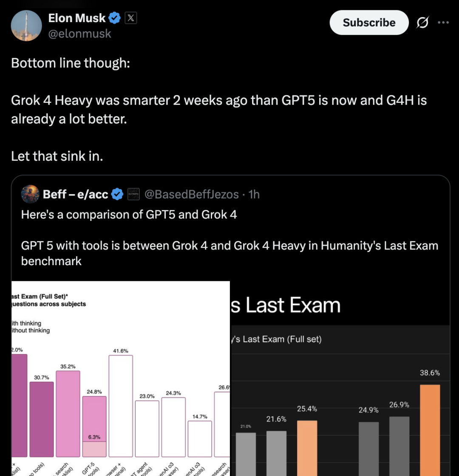Image resolution: width=459 pixels, height=476 pixels.
Task: Click the Beff – e/acc display name
Action: [x=75, y=194]
